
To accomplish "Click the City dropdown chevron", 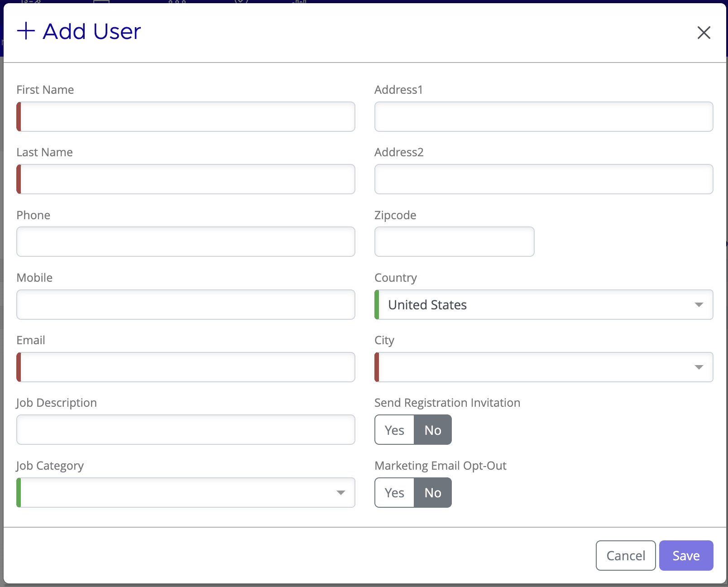I will pos(699,367).
